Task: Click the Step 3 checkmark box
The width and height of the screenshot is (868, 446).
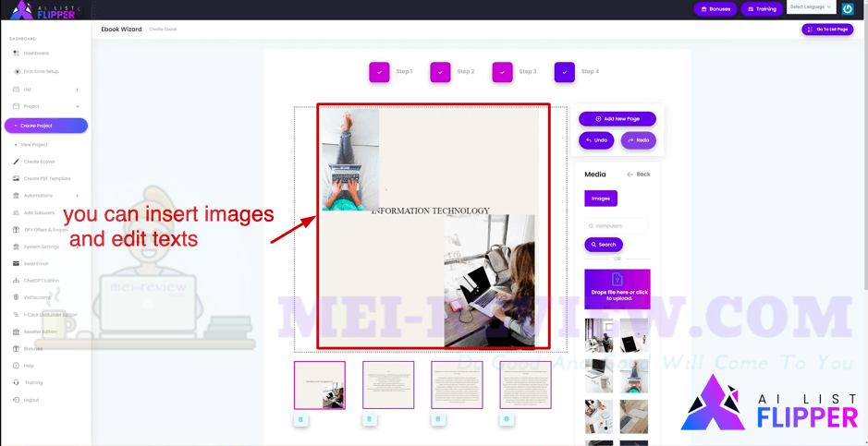Action: [502, 72]
